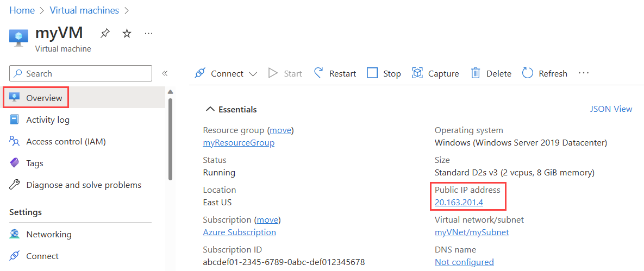The image size is (644, 271).
Task: Click the sidebar Connect plug icon
Action: (14, 256)
